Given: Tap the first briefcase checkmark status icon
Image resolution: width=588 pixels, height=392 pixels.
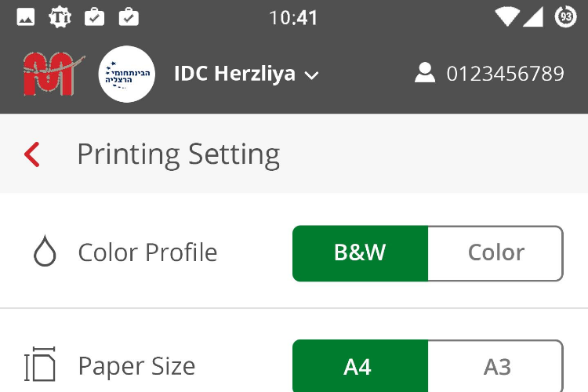Looking at the screenshot, I should click(x=95, y=17).
